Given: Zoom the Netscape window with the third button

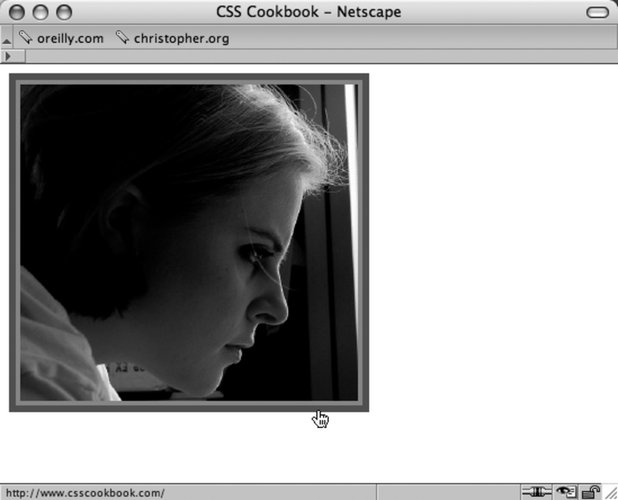Looking at the screenshot, I should pos(64,12).
